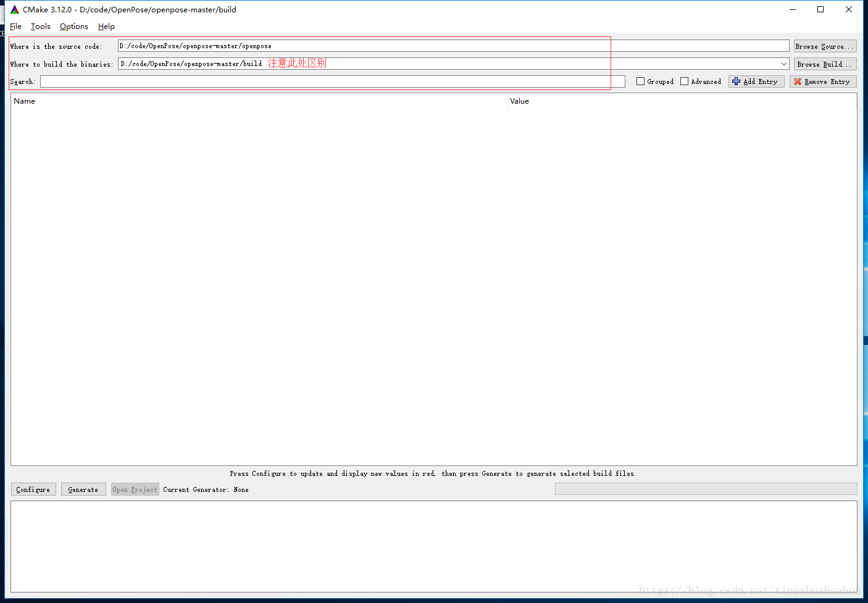Image resolution: width=868 pixels, height=603 pixels.
Task: Enable the Grouped checkbox
Action: click(640, 81)
